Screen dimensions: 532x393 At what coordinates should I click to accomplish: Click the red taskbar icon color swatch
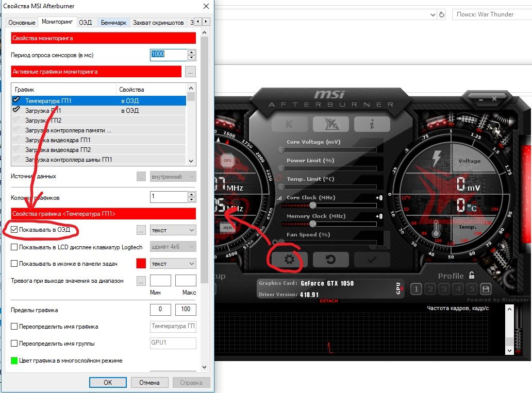click(x=141, y=264)
